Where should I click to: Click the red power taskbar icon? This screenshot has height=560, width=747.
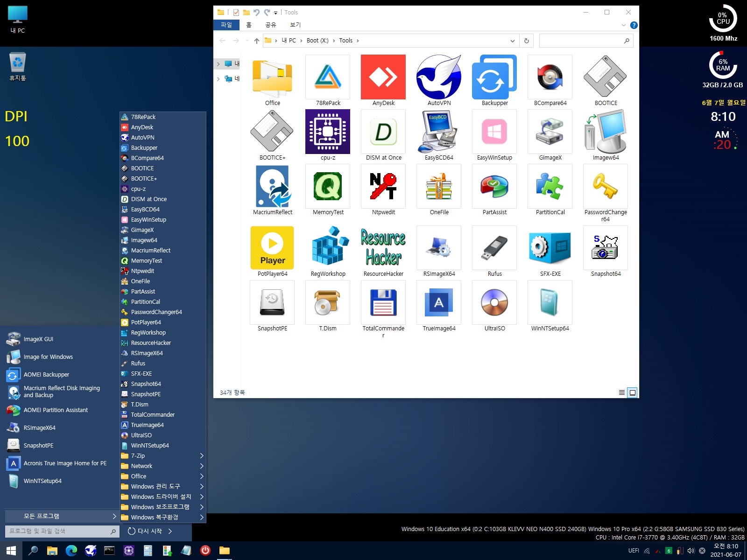click(x=205, y=551)
